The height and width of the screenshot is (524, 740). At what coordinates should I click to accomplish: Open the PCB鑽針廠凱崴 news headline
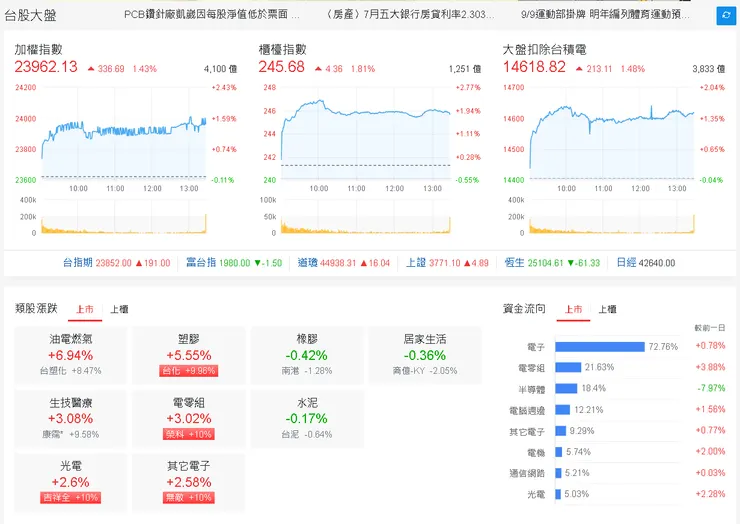pos(211,15)
